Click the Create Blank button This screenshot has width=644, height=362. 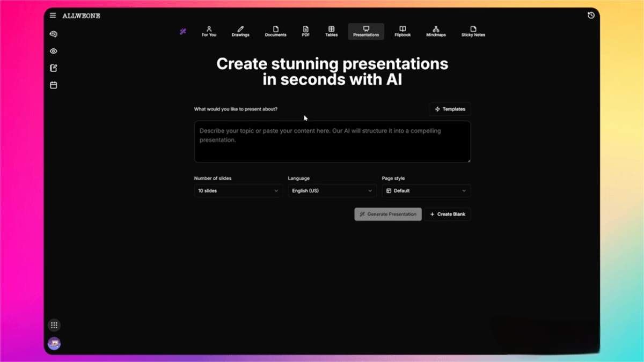448,214
